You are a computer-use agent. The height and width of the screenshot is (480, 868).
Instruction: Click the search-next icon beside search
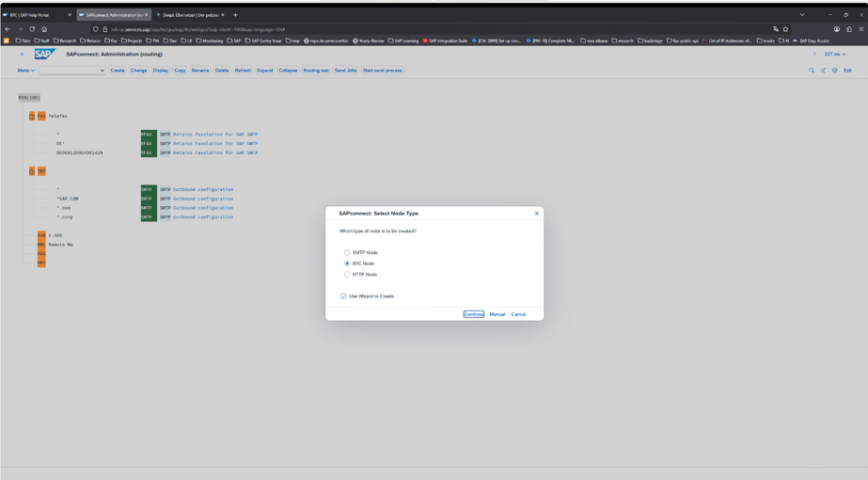pyautogui.click(x=823, y=71)
